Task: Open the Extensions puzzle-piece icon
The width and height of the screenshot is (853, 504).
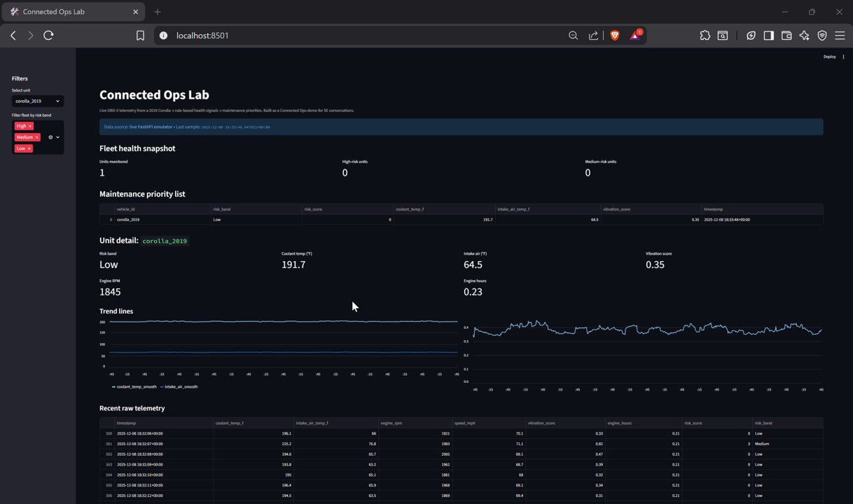Action: [705, 36]
